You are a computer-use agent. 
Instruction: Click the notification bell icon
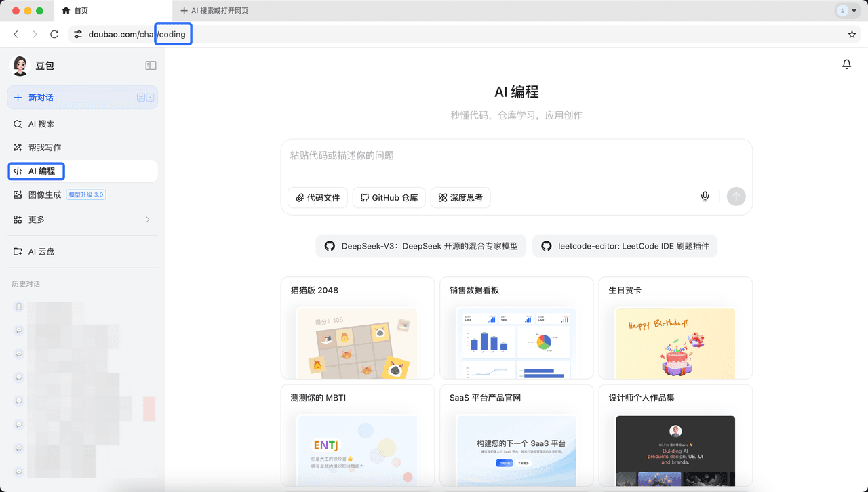[846, 64]
